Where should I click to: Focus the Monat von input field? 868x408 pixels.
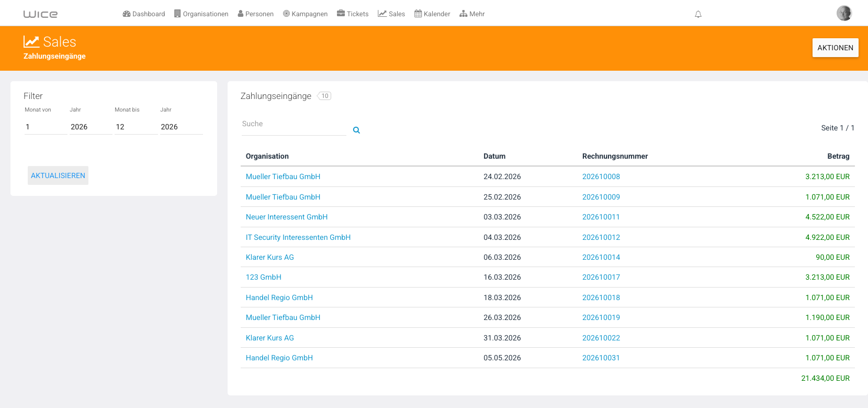point(46,127)
